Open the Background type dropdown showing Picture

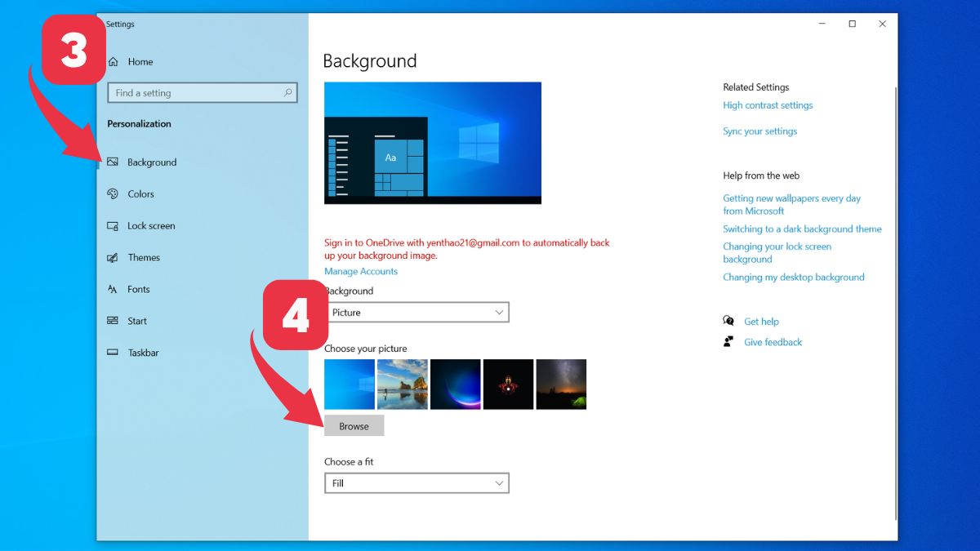pos(416,313)
